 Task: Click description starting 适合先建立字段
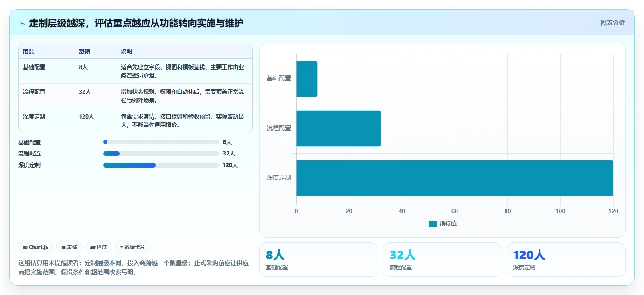pyautogui.click(x=182, y=71)
